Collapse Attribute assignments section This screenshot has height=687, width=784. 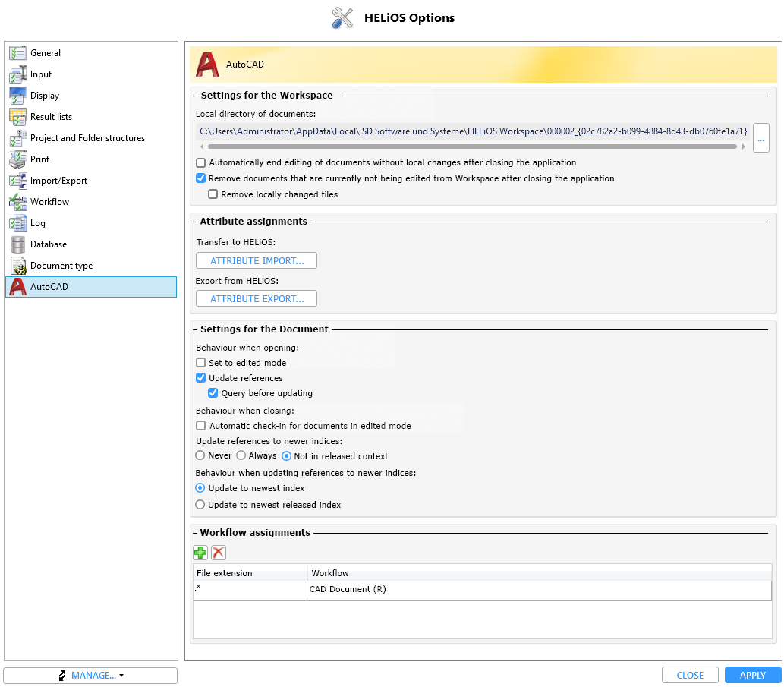(x=195, y=222)
